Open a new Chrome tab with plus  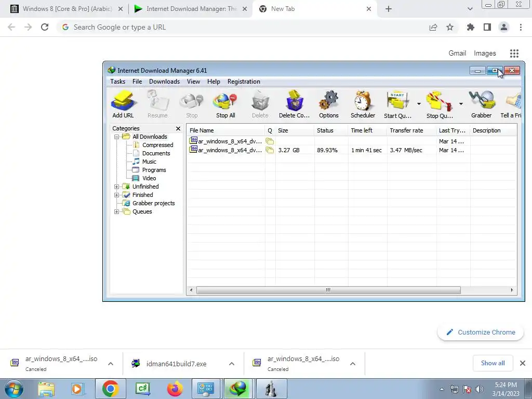point(389,9)
